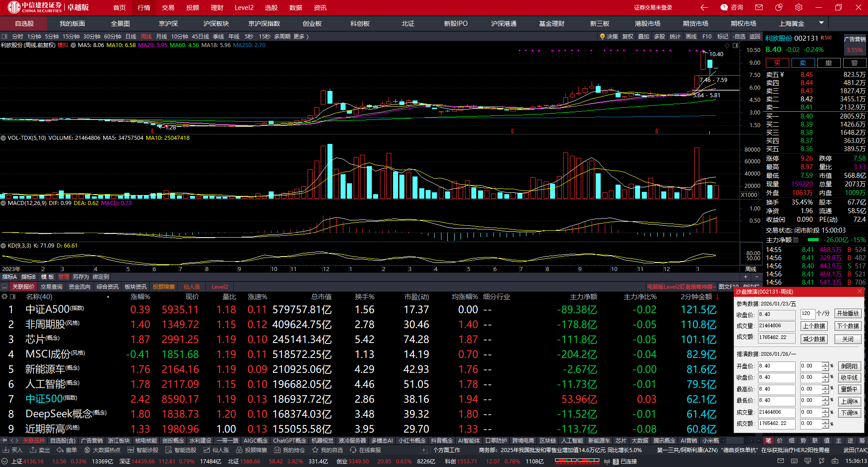Viewport: 868px width, 467px height.
Task: Click the 开始播放 button in 沙盘推演
Action: 848,314
